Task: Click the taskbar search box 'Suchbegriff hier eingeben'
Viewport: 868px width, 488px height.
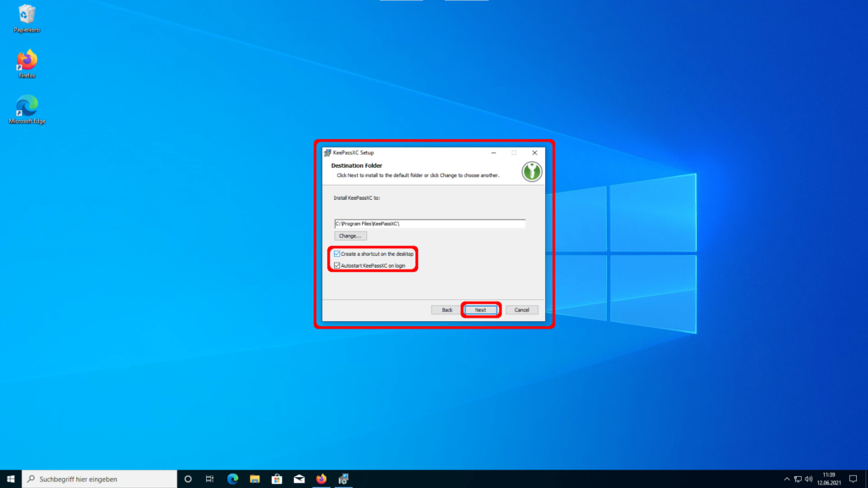Action: 100,480
